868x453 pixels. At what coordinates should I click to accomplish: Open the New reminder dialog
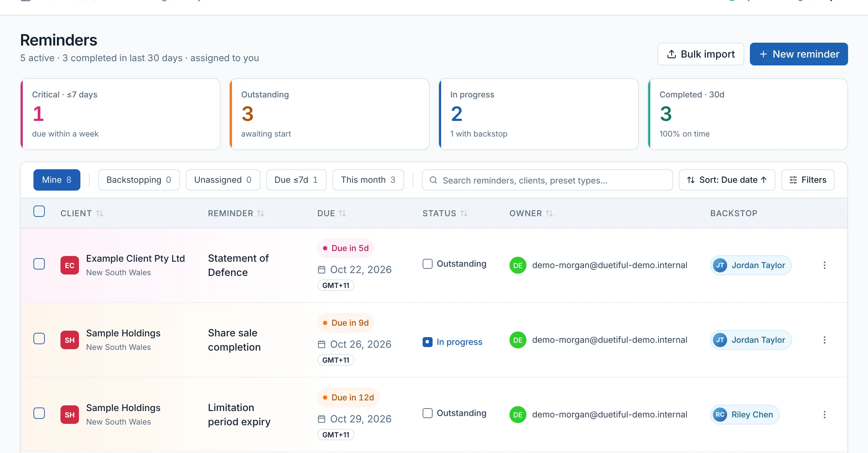point(799,54)
